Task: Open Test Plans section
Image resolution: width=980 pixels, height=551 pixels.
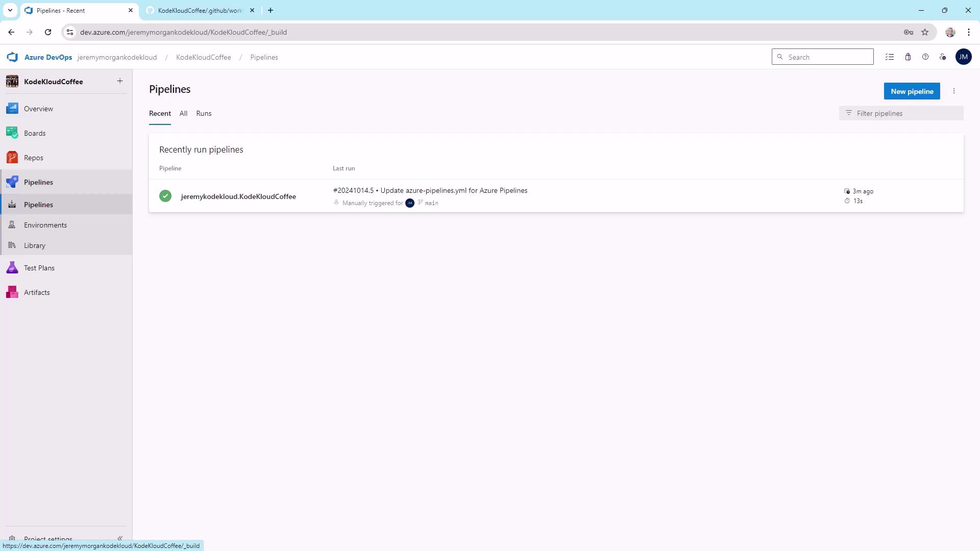Action: click(39, 268)
